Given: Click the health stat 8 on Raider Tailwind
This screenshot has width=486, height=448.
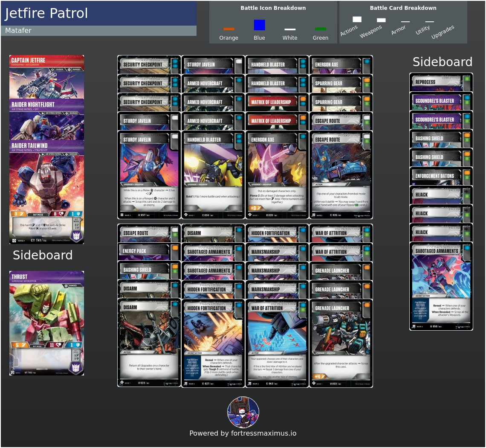Looking at the screenshot, I should click(58, 214).
